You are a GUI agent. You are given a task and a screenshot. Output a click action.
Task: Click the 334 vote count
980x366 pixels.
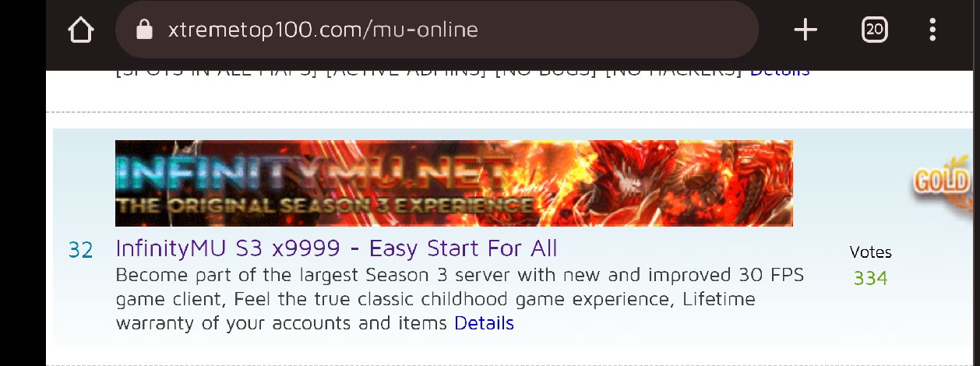[870, 278]
